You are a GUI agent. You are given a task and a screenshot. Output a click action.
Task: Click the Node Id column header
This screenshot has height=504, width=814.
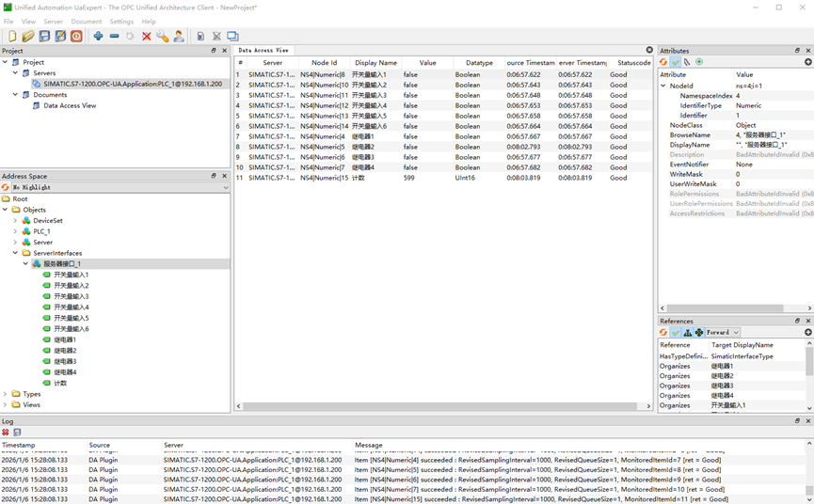point(324,63)
